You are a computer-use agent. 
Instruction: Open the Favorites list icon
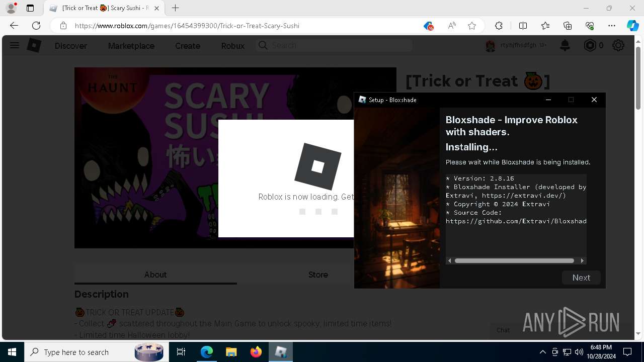(545, 26)
